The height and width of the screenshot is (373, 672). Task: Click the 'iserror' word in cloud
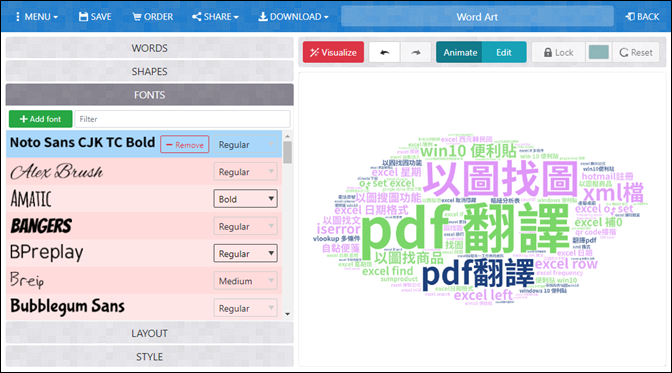pyautogui.click(x=338, y=229)
